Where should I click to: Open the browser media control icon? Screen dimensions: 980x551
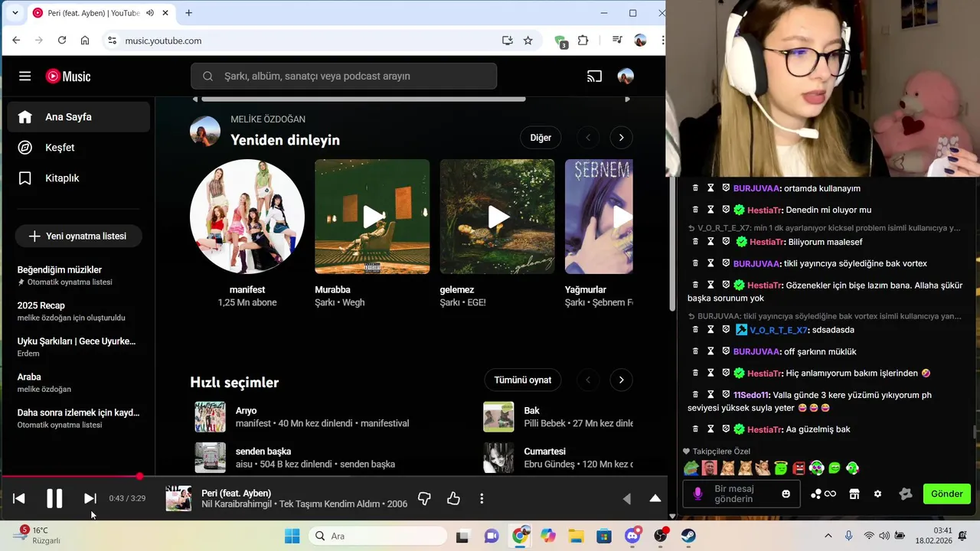pos(617,41)
